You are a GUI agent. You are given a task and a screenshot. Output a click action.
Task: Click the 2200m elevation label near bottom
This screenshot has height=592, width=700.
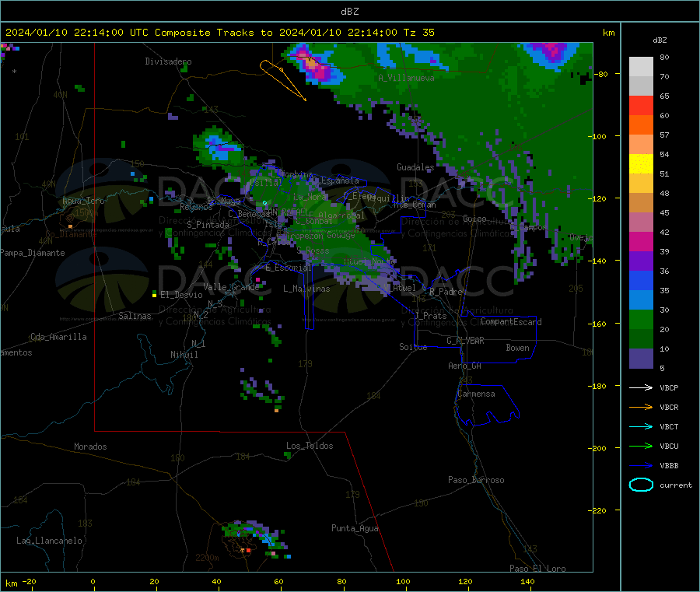coord(207,558)
